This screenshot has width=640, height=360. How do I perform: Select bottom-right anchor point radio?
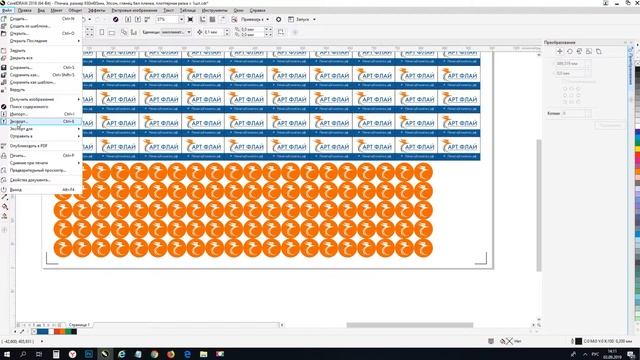coord(578,102)
